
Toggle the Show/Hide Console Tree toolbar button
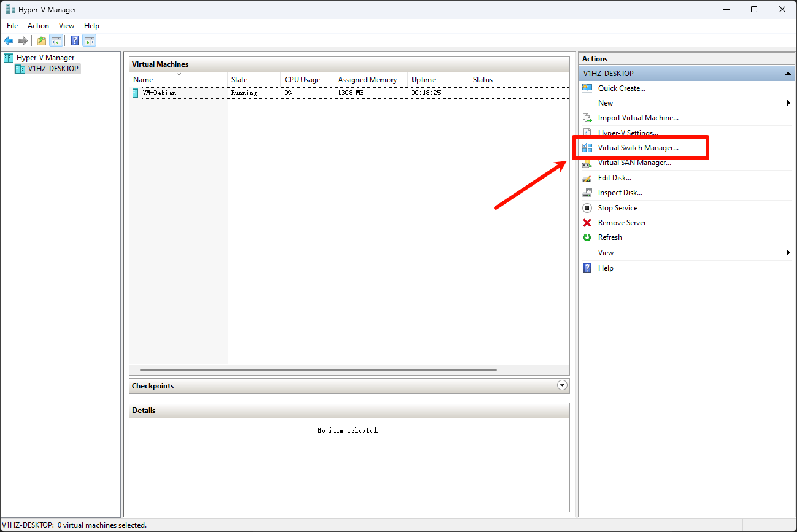pos(56,41)
